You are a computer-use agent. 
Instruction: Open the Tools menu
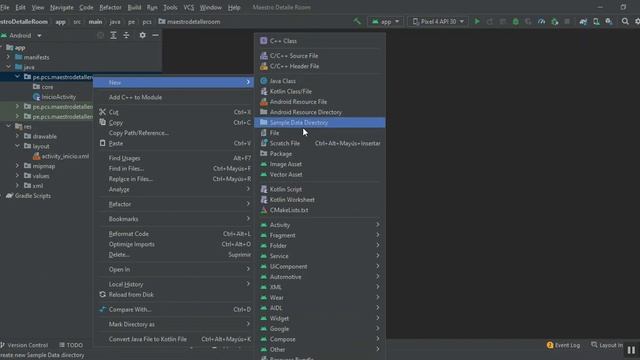click(170, 7)
